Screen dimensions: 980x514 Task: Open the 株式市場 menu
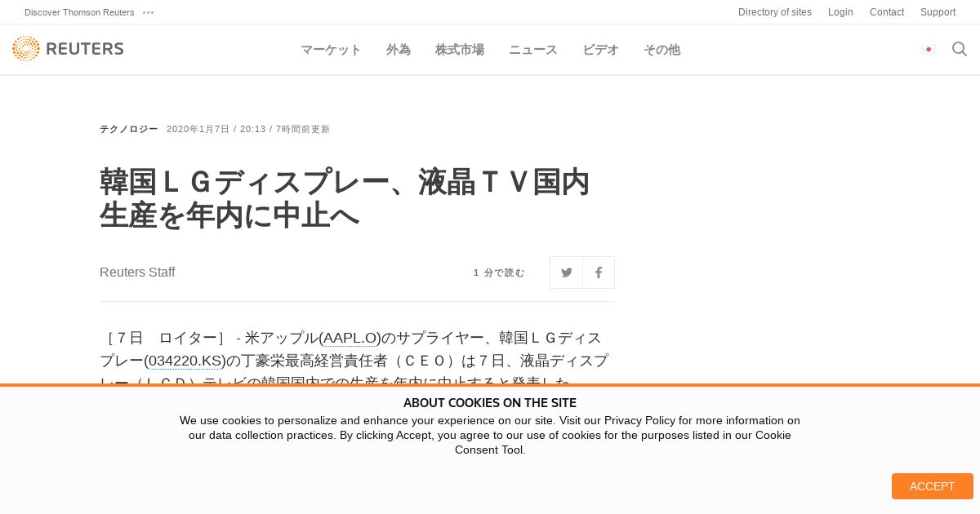(460, 50)
